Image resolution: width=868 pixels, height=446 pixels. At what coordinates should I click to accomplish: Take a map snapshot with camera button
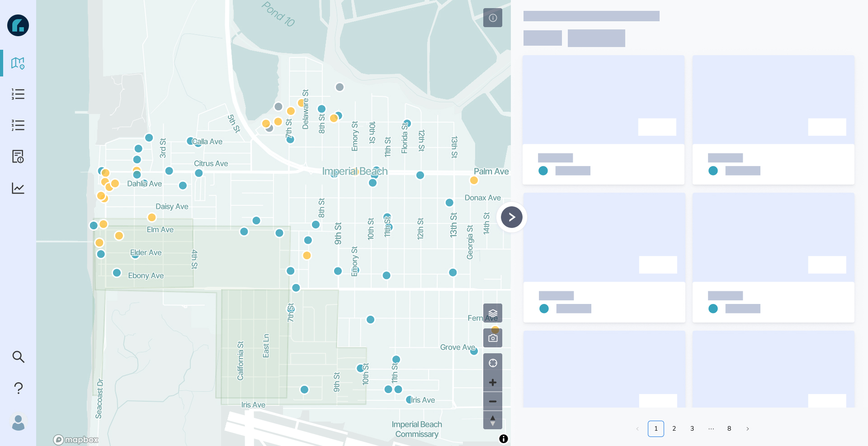click(x=492, y=338)
